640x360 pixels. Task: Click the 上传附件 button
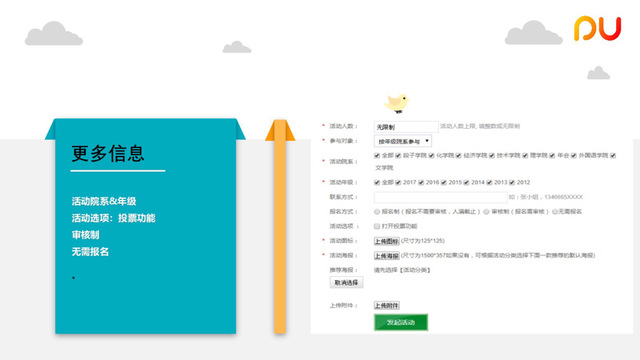[x=386, y=306]
